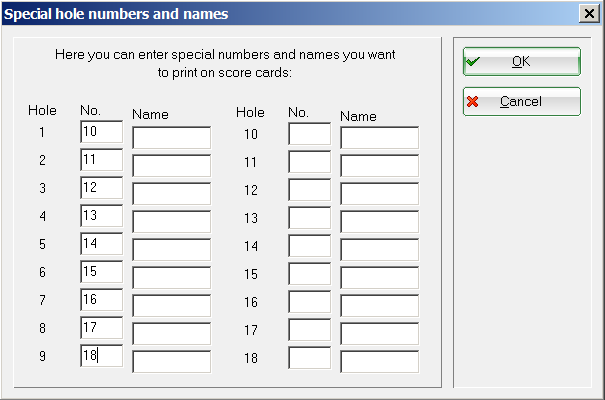
Task: Focus the Name field for hole 10
Action: point(379,138)
